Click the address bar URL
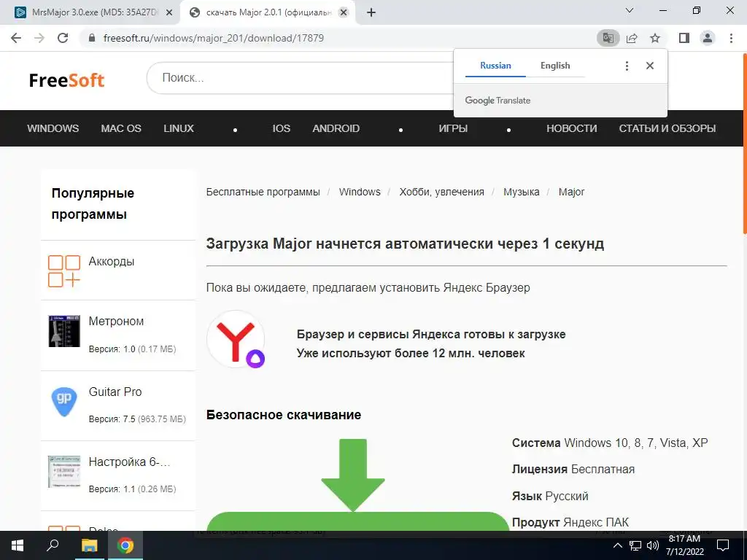Viewport: 747px width, 560px height. click(214, 38)
